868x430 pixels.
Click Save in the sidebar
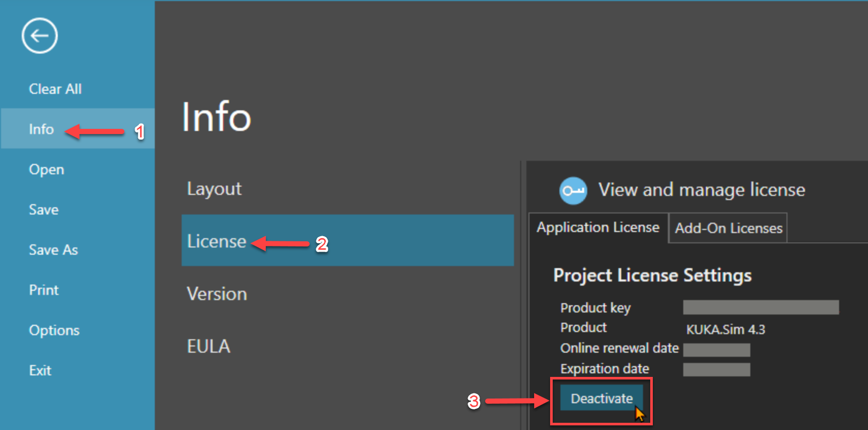point(44,210)
